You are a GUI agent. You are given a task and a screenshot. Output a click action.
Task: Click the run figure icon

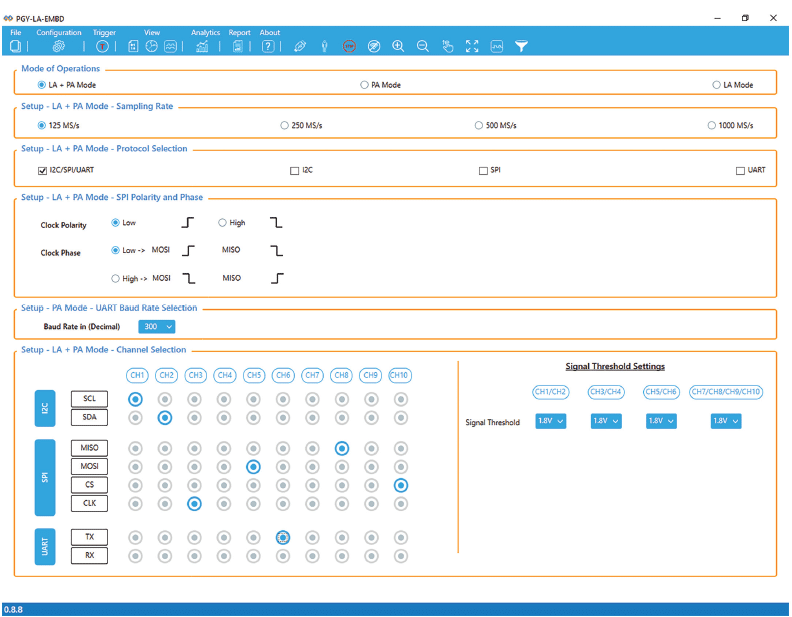pos(325,46)
